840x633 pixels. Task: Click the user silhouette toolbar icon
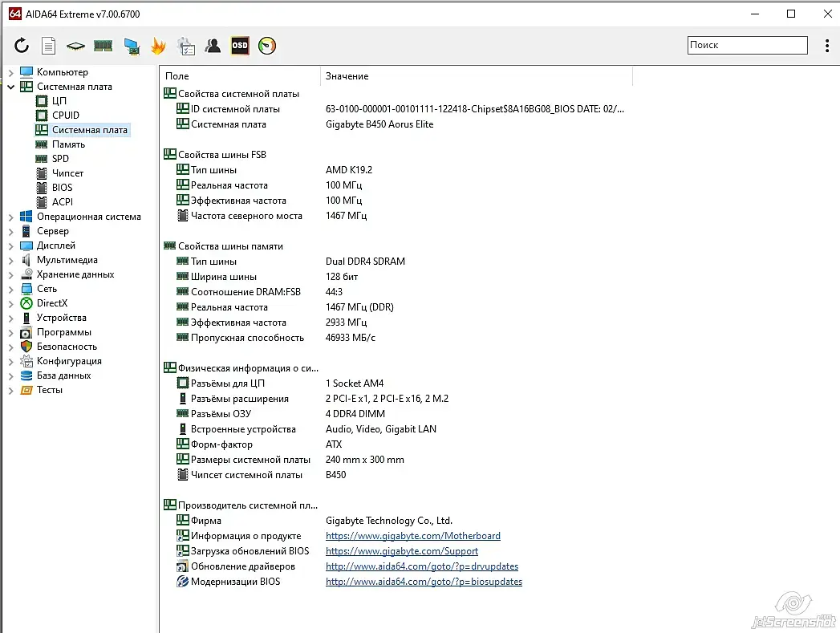213,46
